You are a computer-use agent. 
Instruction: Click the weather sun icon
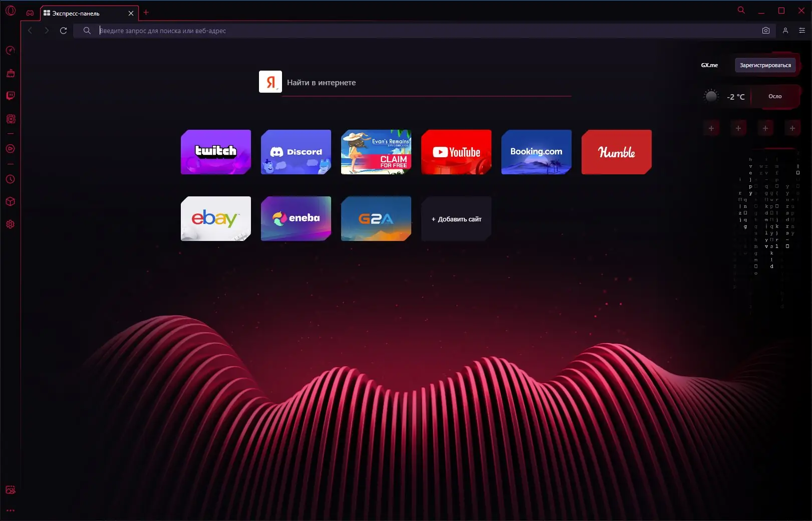tap(711, 96)
